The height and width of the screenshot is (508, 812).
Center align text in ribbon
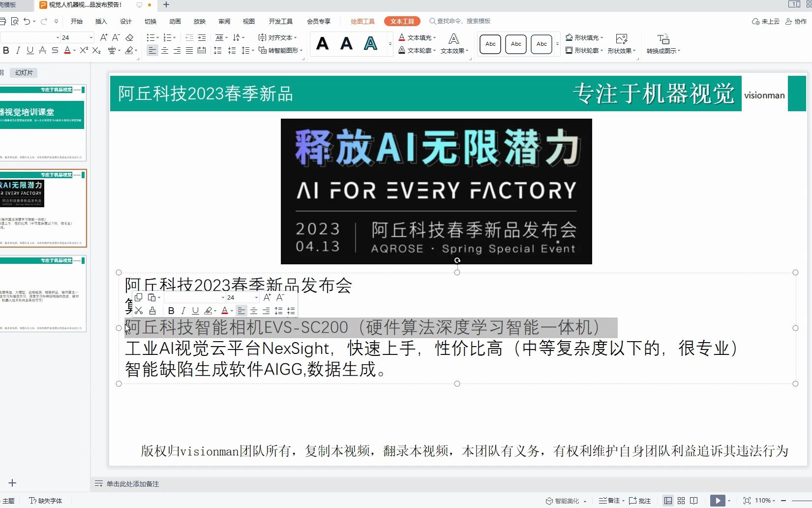(x=165, y=50)
